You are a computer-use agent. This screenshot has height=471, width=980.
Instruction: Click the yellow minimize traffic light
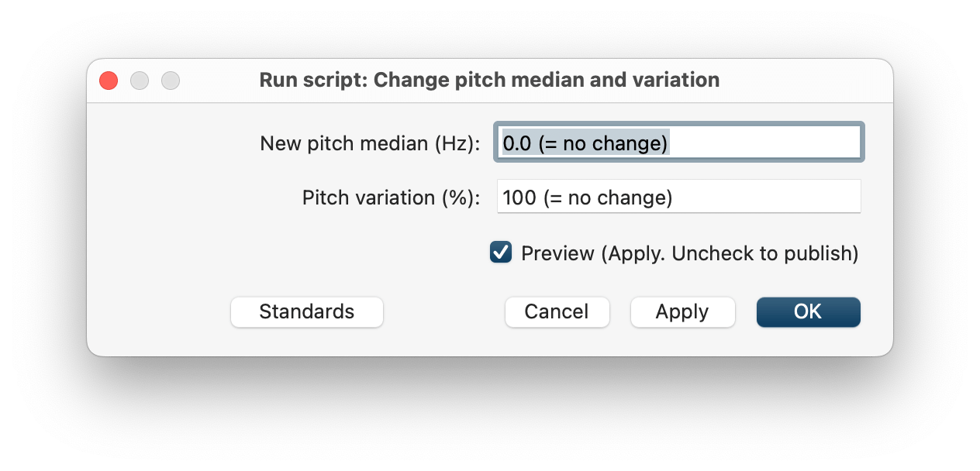(140, 80)
